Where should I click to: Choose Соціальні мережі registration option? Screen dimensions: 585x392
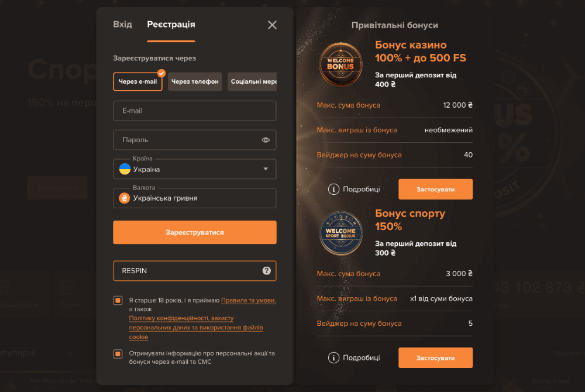(x=252, y=81)
